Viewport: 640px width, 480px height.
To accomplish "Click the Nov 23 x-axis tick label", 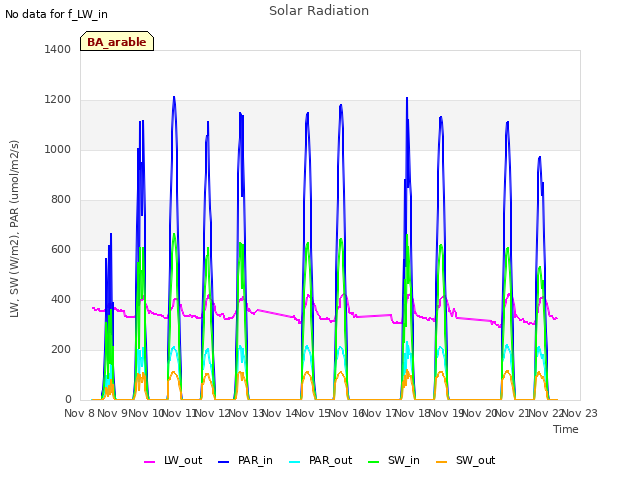I will click(x=580, y=413).
